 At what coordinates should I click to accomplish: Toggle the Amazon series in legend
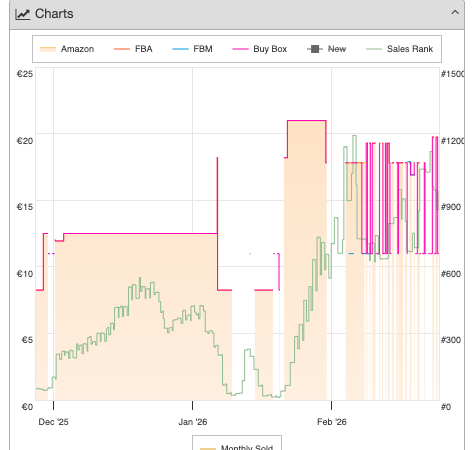point(67,49)
